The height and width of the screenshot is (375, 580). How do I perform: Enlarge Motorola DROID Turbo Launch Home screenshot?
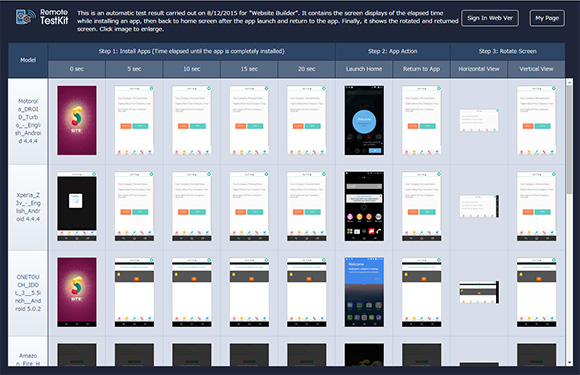pyautogui.click(x=364, y=121)
